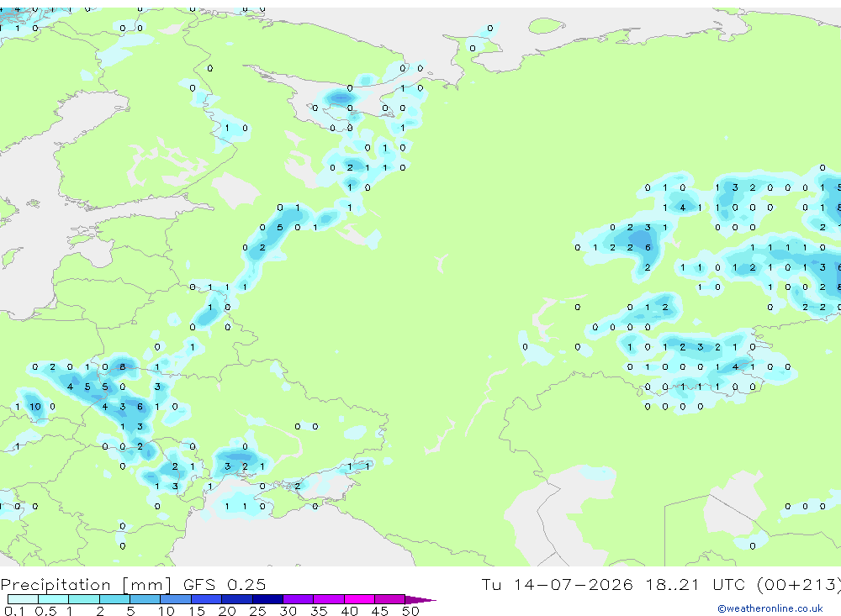Select the 25–30 mm navy legend swatch
Image resolution: width=841 pixels, height=616 pixels.
267,599
